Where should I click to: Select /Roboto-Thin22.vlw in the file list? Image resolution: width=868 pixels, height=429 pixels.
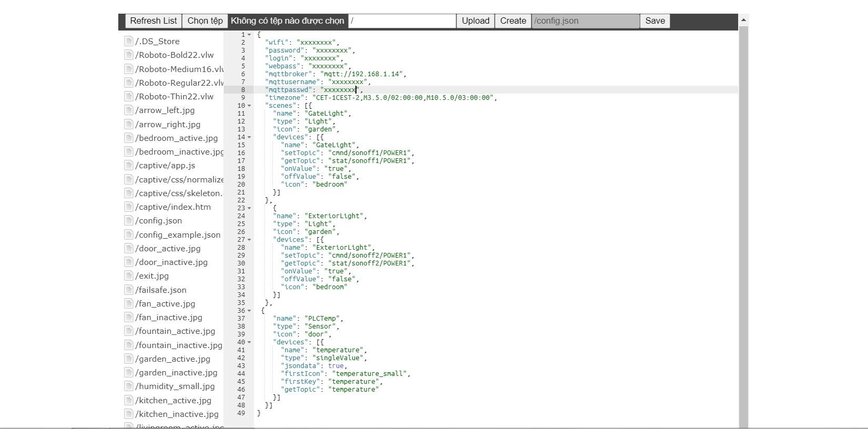click(174, 97)
